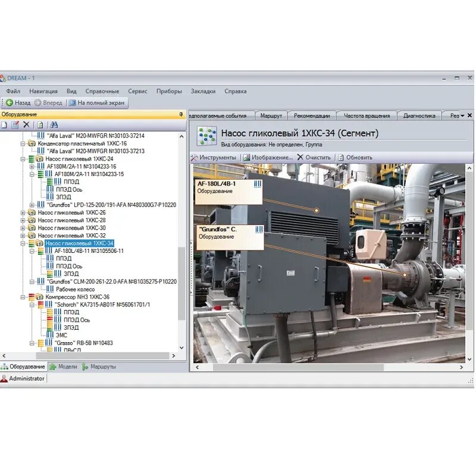Click the yellow status icon of "Grasso" RB-5B

click(x=41, y=343)
